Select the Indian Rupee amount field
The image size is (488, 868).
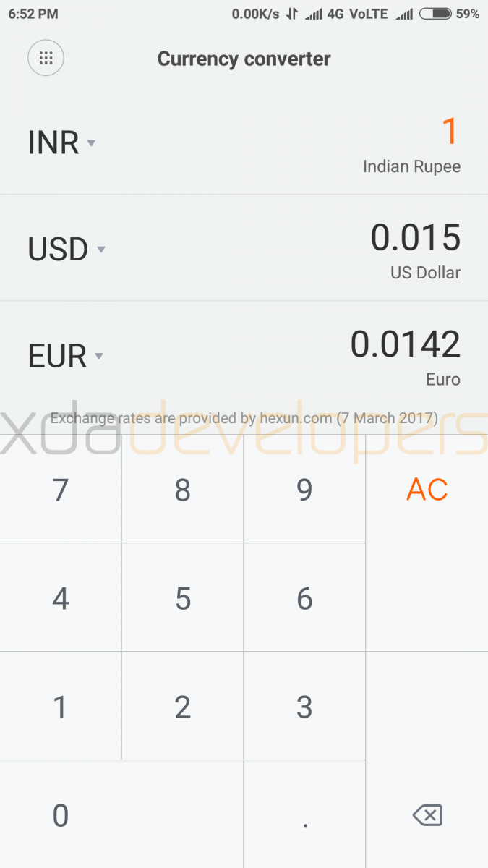[450, 132]
